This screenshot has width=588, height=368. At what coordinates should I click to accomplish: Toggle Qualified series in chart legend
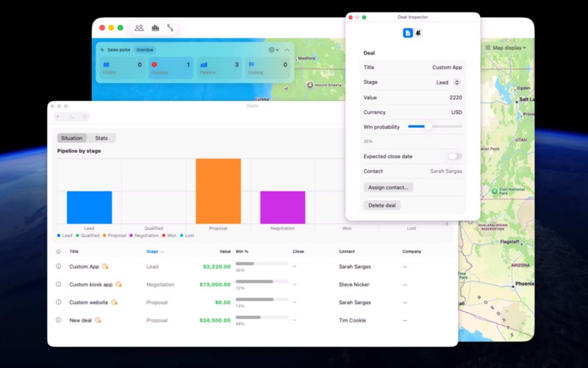(x=87, y=236)
